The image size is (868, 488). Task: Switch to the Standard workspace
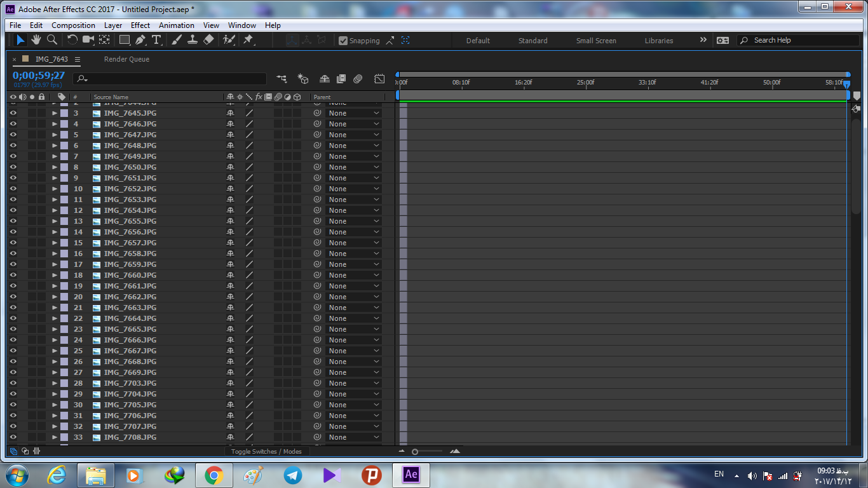(x=532, y=41)
